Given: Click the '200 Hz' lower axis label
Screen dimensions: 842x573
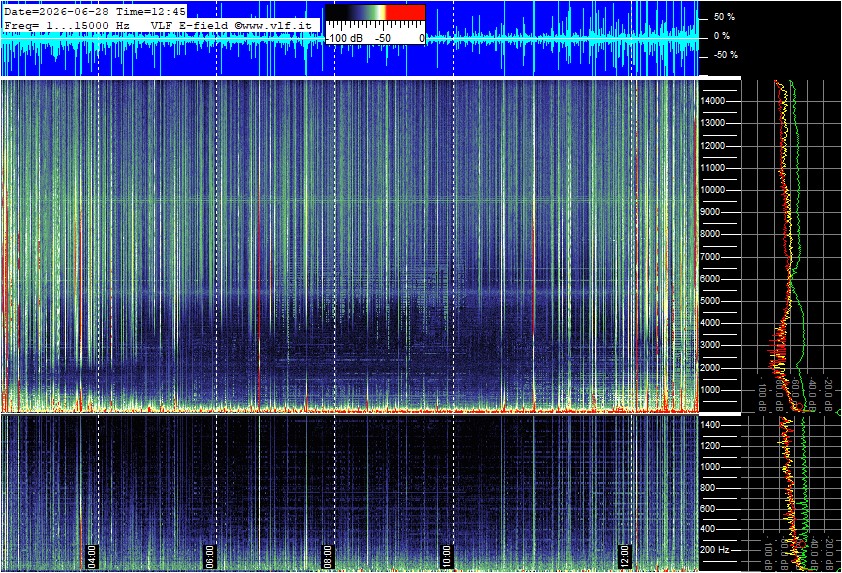Looking at the screenshot, I should coord(715,549).
